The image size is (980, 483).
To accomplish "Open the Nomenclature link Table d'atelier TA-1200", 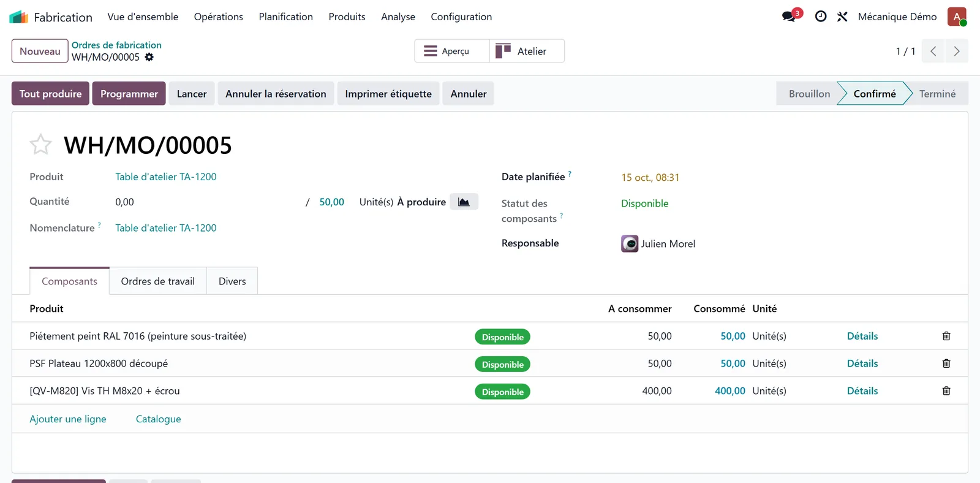I will (x=166, y=227).
